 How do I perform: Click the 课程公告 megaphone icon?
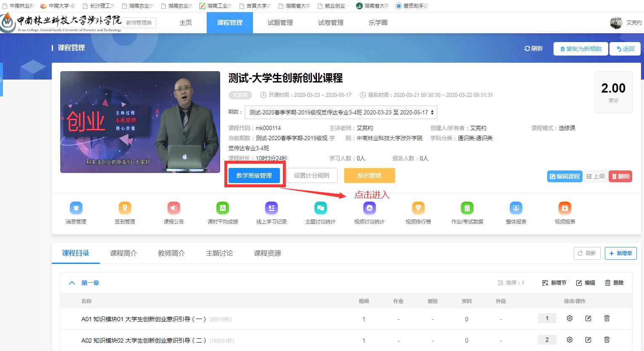coord(173,208)
